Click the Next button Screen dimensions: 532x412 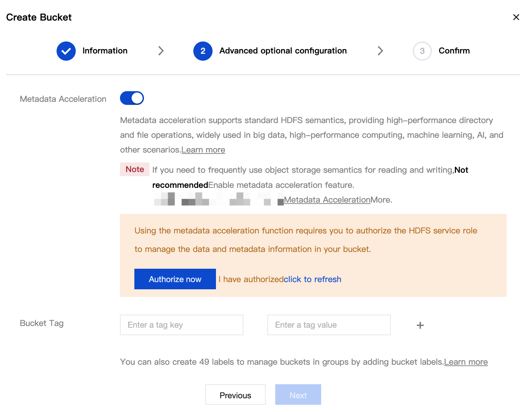tap(298, 395)
